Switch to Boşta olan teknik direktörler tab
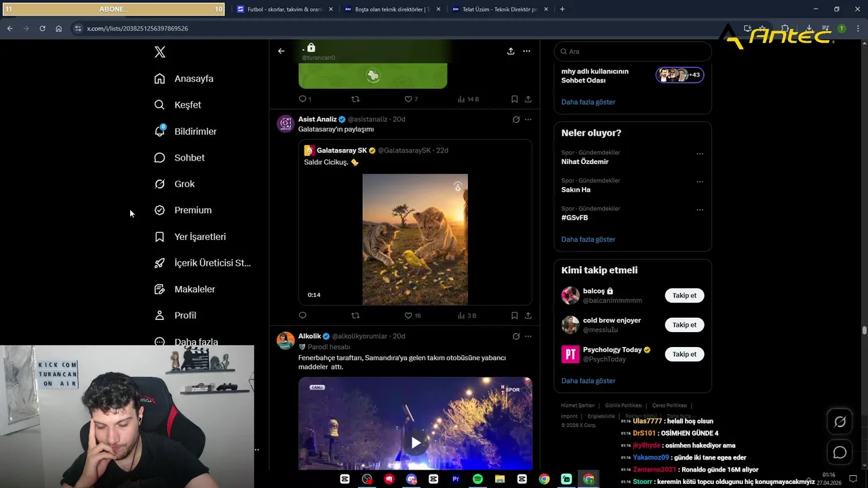868x488 pixels. [x=392, y=9]
